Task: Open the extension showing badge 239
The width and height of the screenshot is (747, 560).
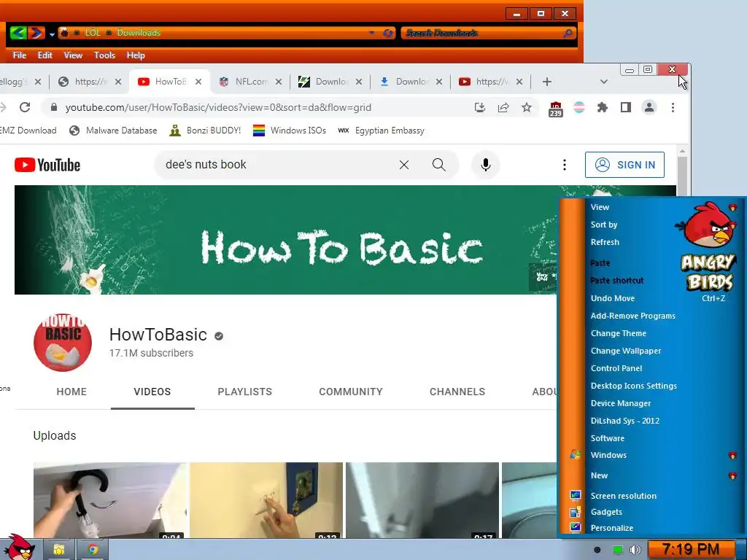Action: point(555,109)
